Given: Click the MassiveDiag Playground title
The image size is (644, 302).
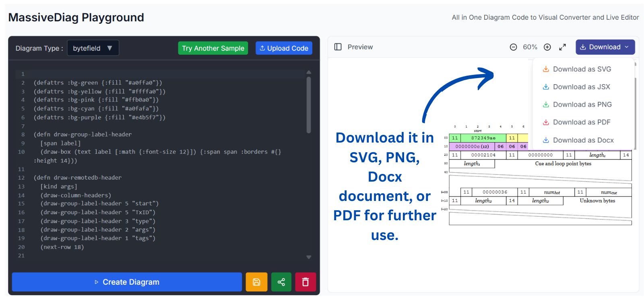Looking at the screenshot, I should (76, 17).
